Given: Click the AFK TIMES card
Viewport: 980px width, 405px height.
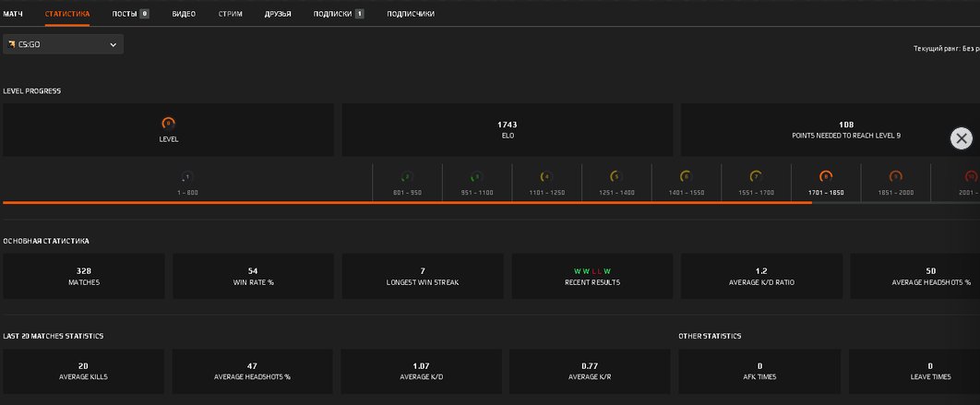Looking at the screenshot, I should pos(759,371).
